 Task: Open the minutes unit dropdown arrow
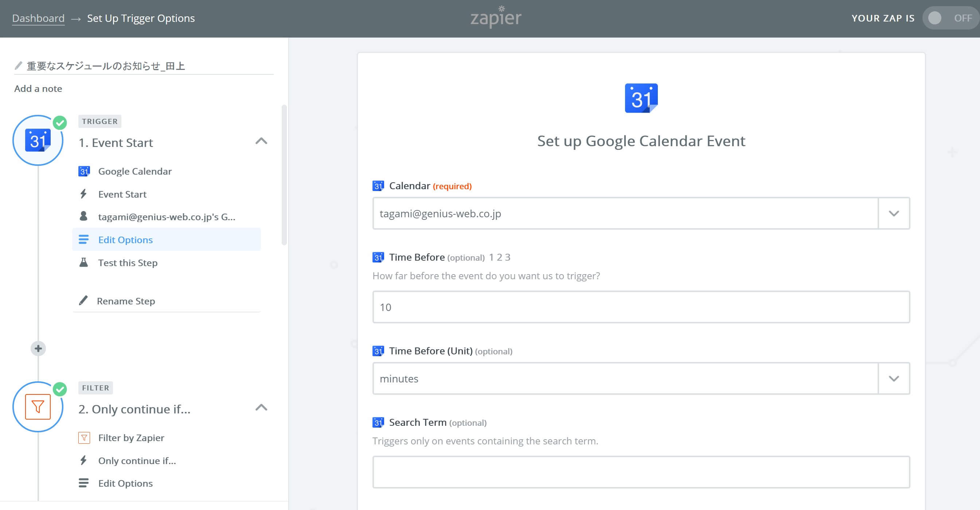tap(894, 378)
